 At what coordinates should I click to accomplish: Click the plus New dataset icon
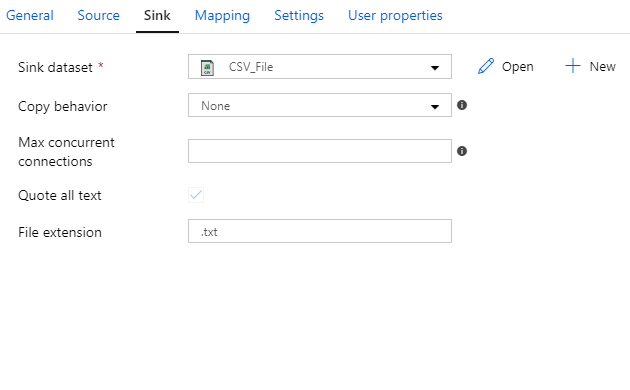click(573, 66)
